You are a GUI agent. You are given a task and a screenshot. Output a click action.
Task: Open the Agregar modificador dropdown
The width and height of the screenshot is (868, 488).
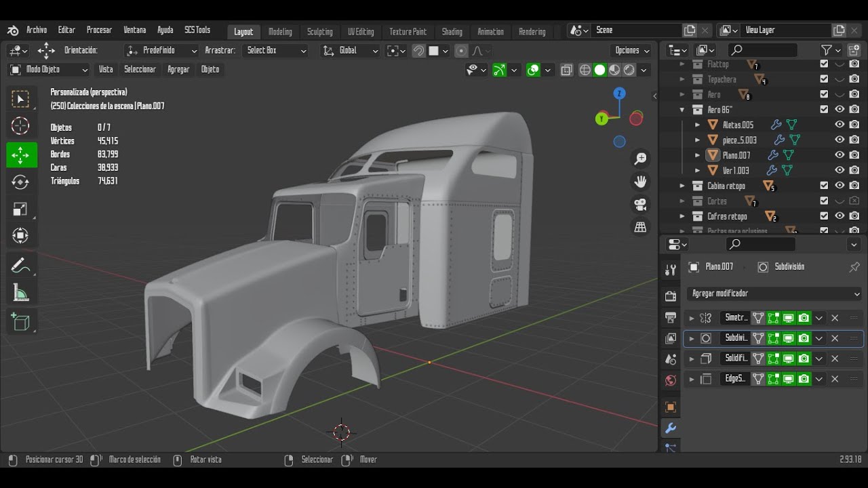click(774, 293)
